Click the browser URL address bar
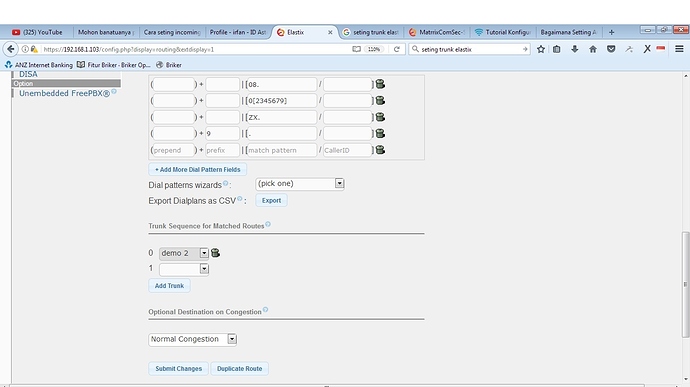 194,49
